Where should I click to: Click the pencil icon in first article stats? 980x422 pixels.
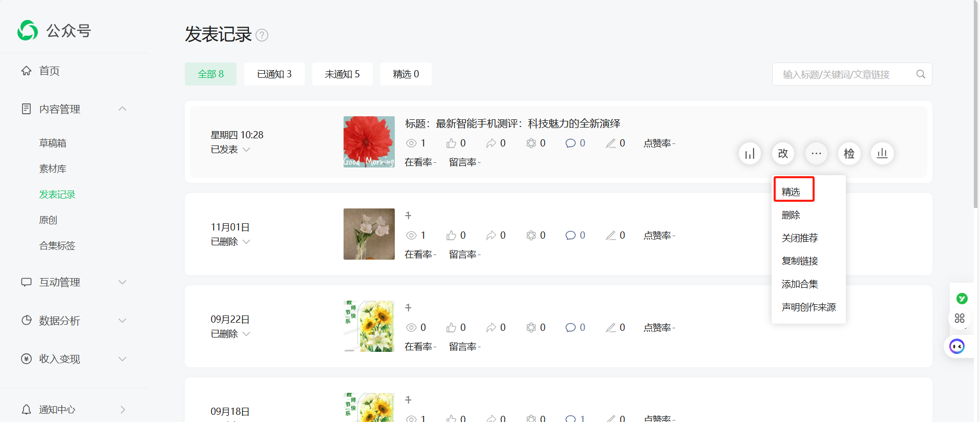point(611,143)
